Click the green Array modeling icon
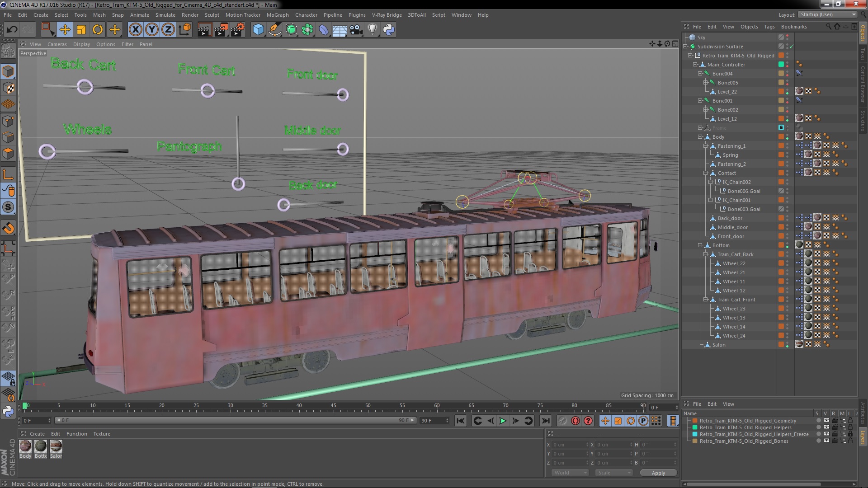Viewport: 868px width, 488px height. coord(307,30)
